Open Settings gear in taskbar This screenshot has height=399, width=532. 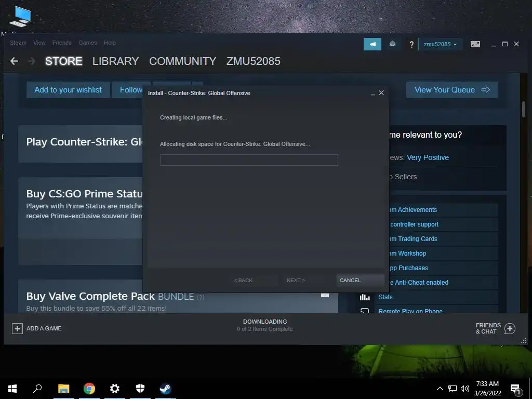pyautogui.click(x=115, y=389)
